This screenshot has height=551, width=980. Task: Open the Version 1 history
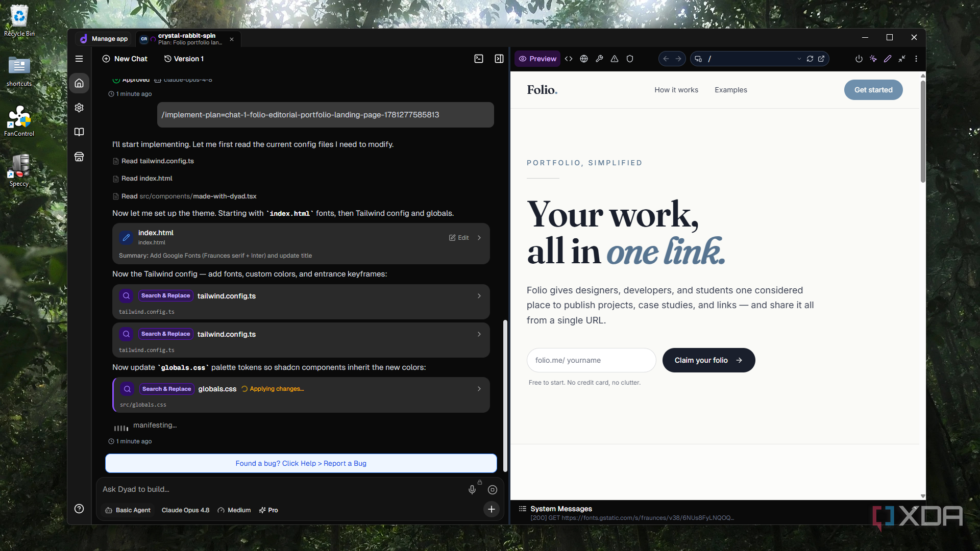coord(184,59)
